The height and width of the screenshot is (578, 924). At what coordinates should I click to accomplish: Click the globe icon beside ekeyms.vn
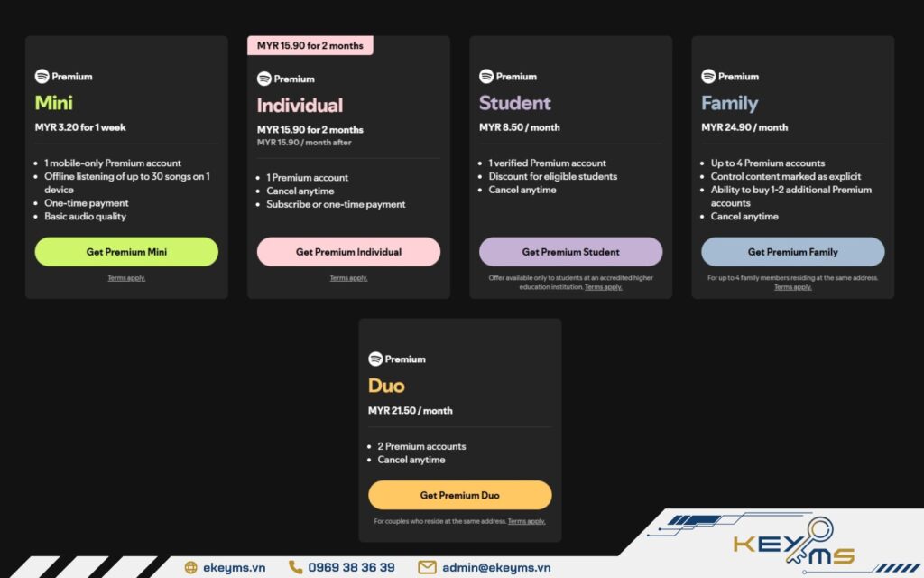(191, 567)
